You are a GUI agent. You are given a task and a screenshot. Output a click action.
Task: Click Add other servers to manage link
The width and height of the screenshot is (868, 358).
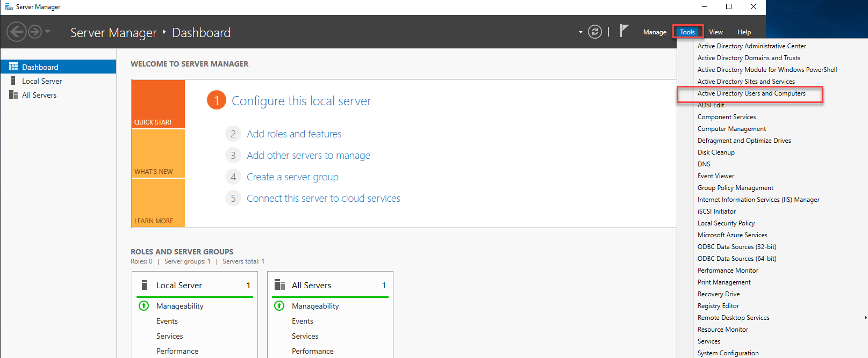(309, 155)
